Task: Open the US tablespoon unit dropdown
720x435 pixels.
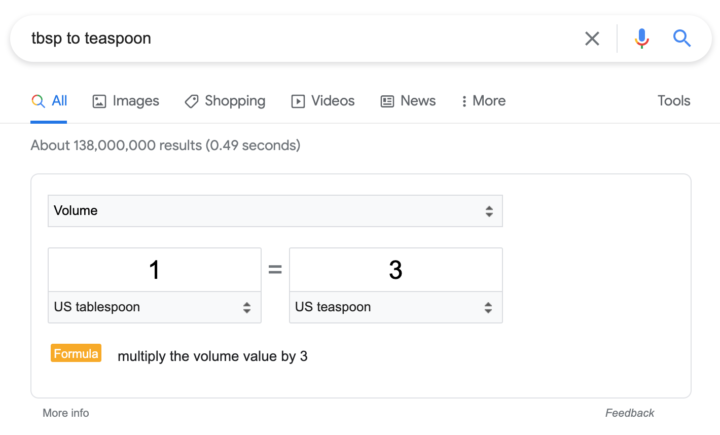Action: (x=155, y=307)
